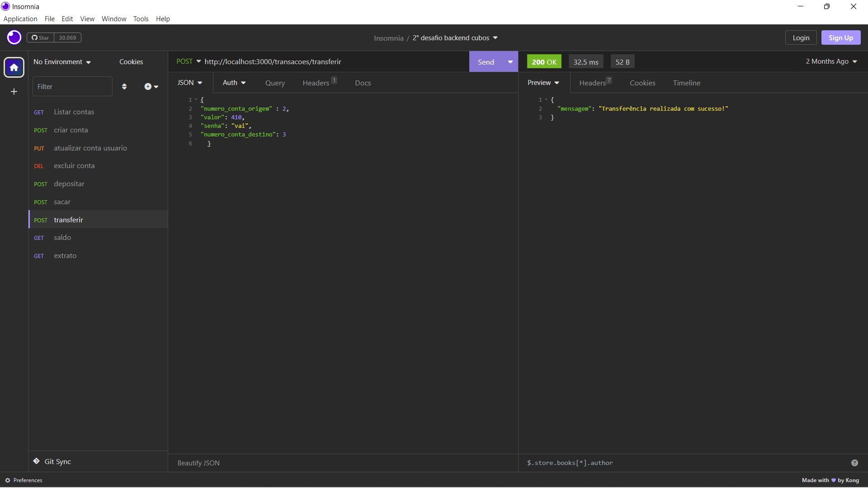Click inside the sidebar Filter field

pos(72,86)
